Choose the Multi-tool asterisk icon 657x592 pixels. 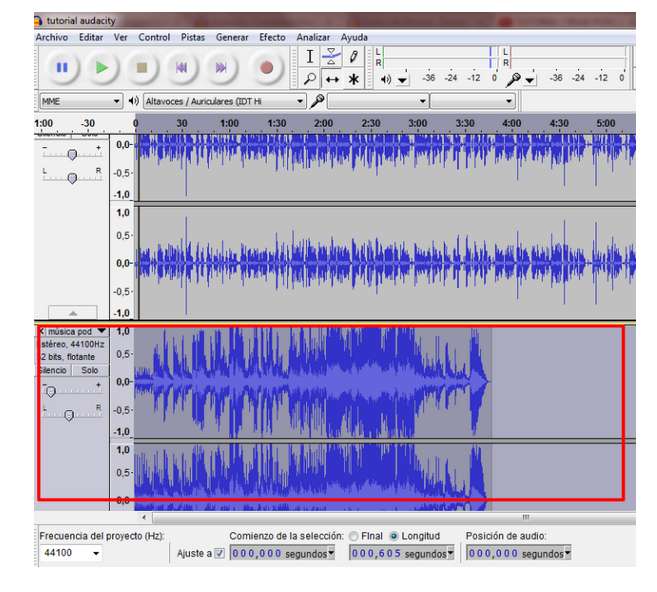coord(353,79)
